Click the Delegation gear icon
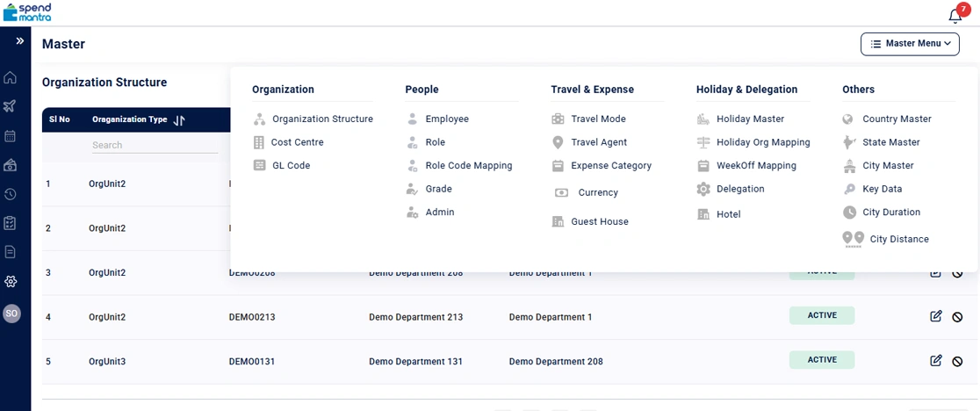Screen dimensions: 980x411 pos(703,189)
